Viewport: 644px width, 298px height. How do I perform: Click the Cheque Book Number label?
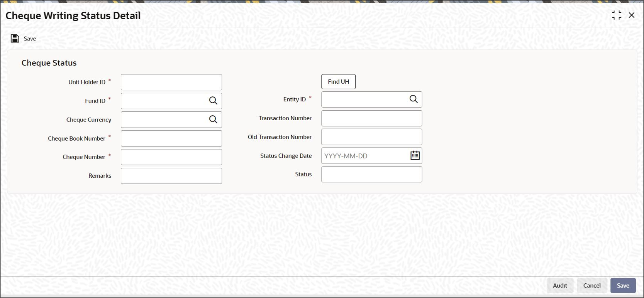(76, 138)
